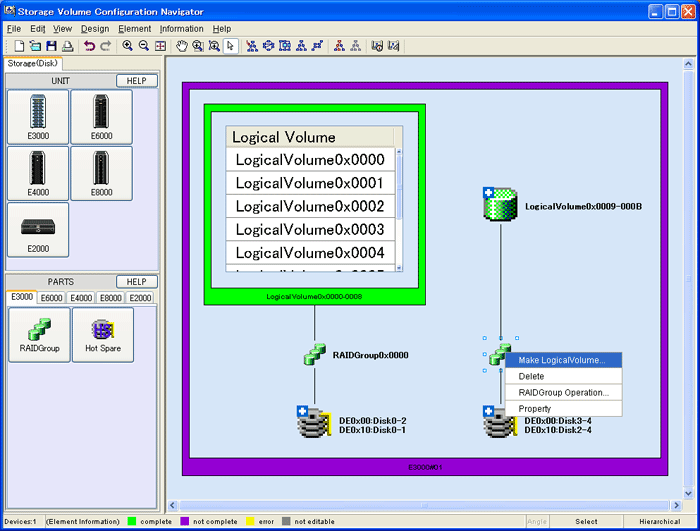Image resolution: width=700 pixels, height=531 pixels.
Task: Click the Hierarchical status bar cell
Action: [659, 521]
